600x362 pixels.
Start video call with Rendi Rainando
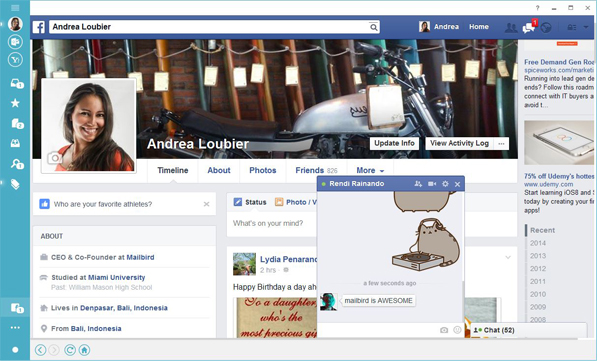432,184
